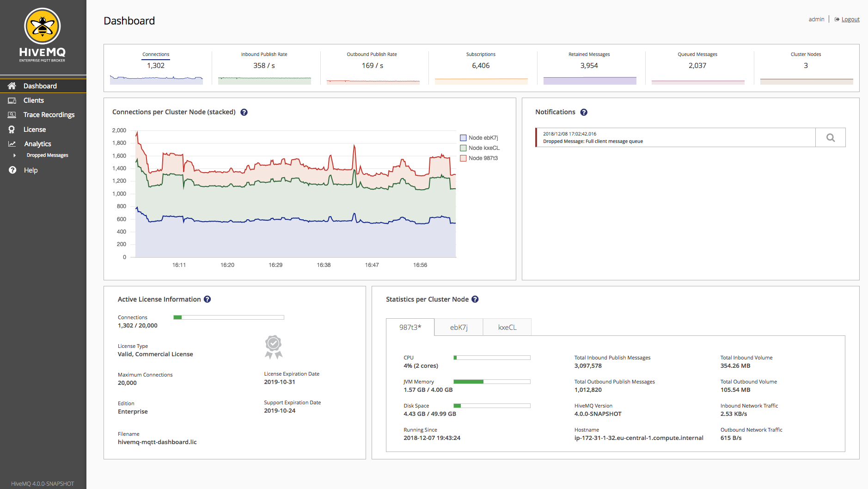This screenshot has height=489, width=868.
Task: Open help for Active License Information
Action: (208, 299)
